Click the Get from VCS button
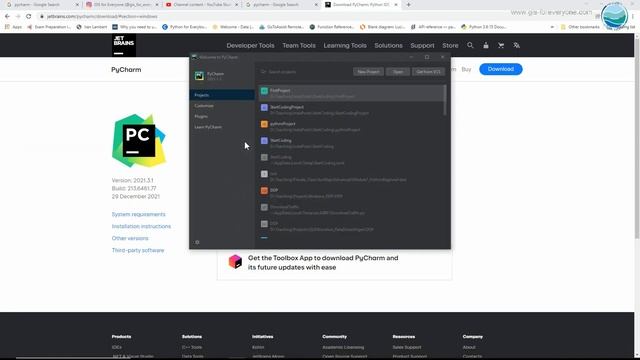The image size is (640, 360). (x=428, y=72)
